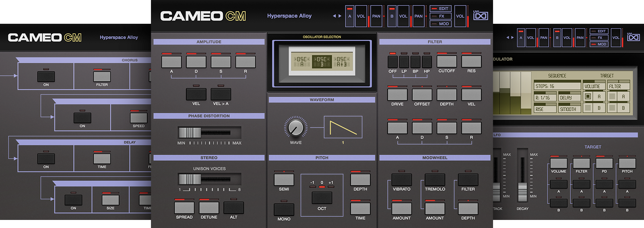
Task: Switch to EDIT page in center window
Action: point(441,8)
